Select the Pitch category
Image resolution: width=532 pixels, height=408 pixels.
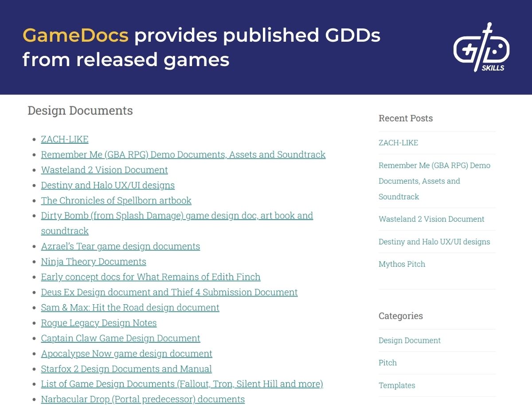pyautogui.click(x=387, y=363)
